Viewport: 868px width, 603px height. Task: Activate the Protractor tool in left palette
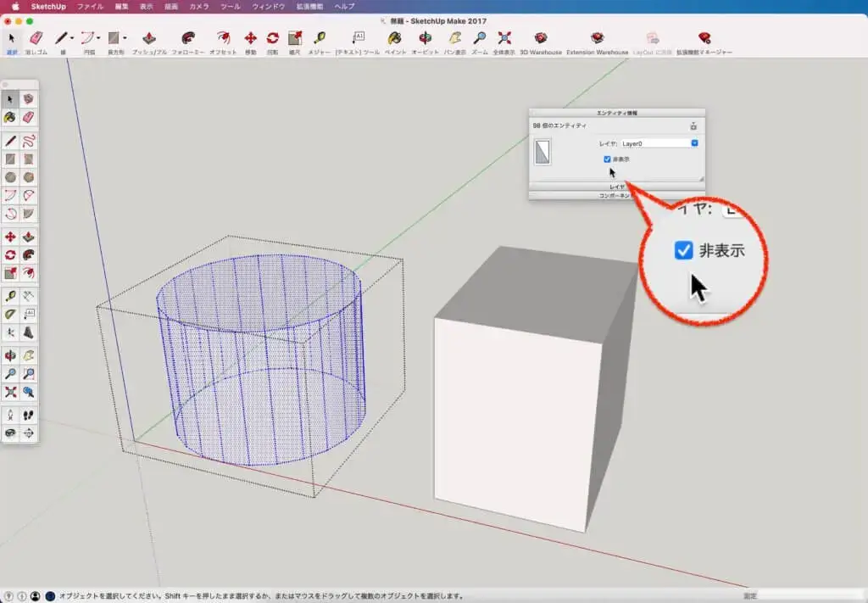10,315
